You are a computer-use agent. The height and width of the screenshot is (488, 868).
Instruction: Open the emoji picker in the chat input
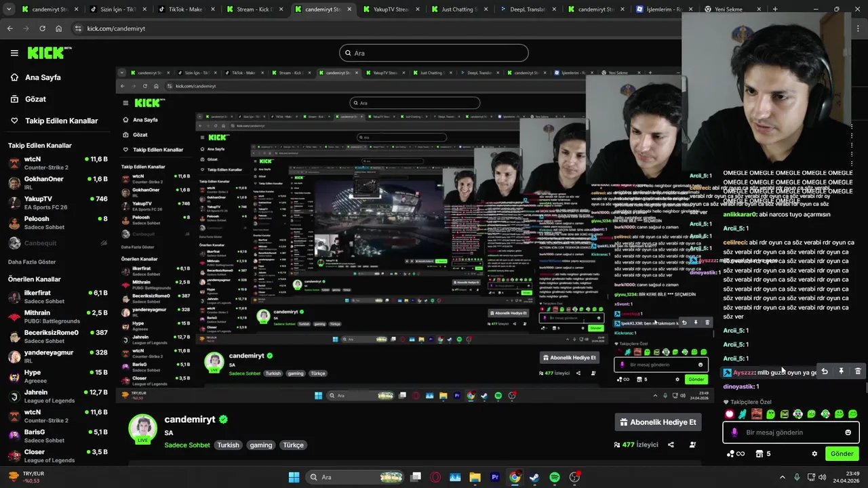pos(848,432)
